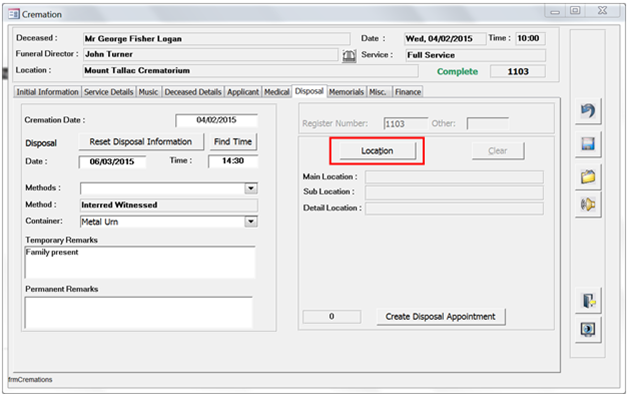Open the Medical tab
Screen dimensions: 628x394
[x=277, y=92]
